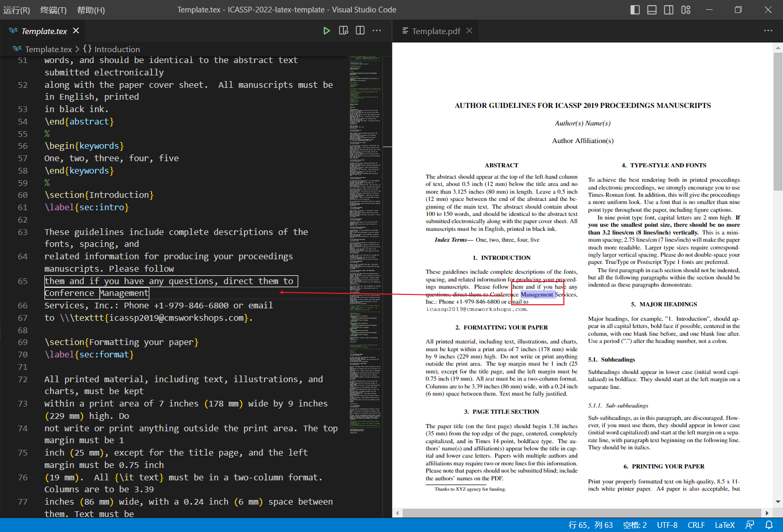Viewport: 783px width, 532px height.
Task: Click "2. FORMATTING YOUR PAPER" heading in PDF
Action: pyautogui.click(x=501, y=327)
